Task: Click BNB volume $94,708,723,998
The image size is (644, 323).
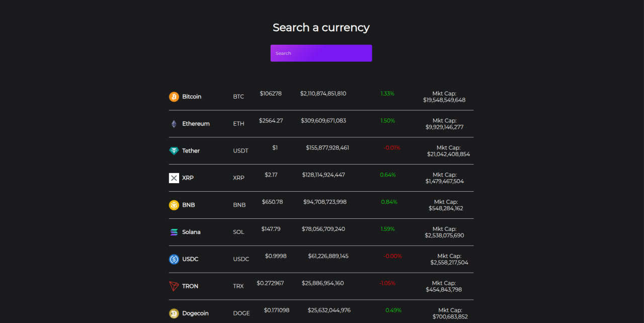Action: (325, 202)
